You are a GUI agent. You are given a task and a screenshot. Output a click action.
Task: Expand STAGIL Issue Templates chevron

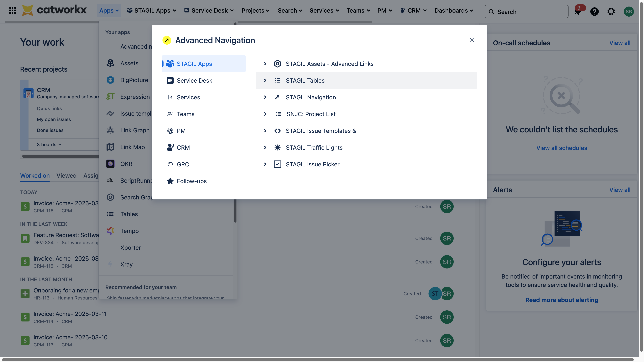(x=265, y=131)
